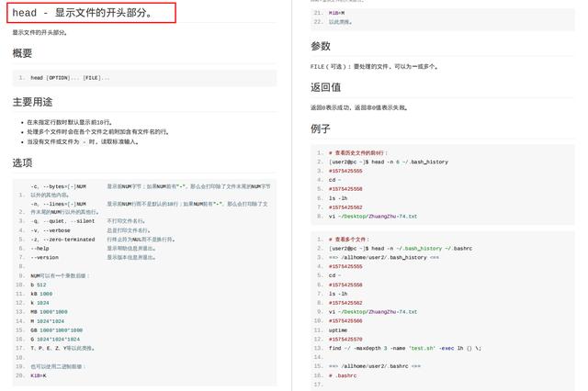Click the '--help' option text

(x=40, y=249)
